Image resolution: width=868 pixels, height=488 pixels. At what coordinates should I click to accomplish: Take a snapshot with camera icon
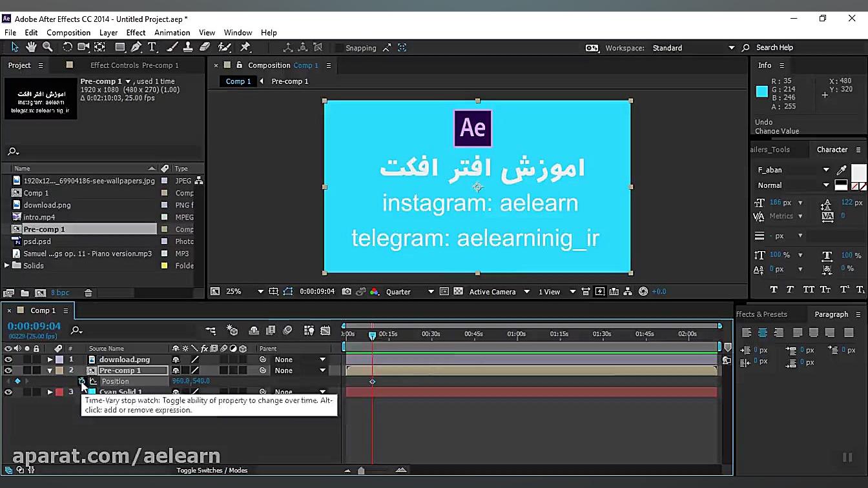(x=347, y=292)
